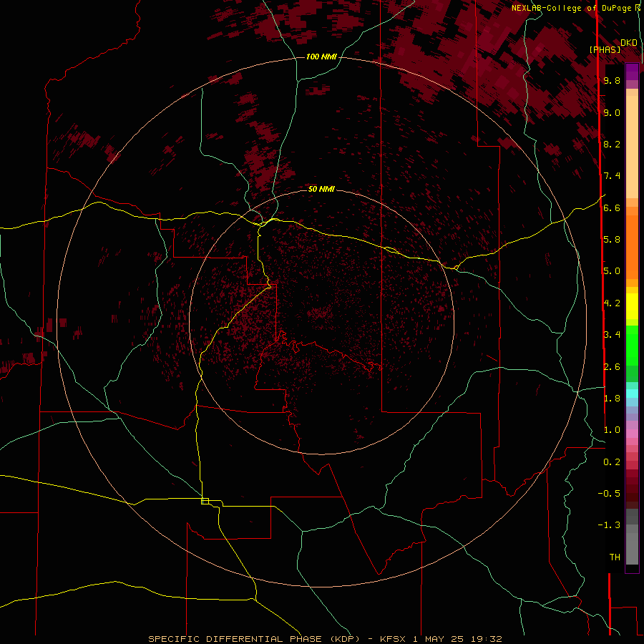This screenshot has width=644, height=644.
Task: Click the KFSX station identifier in footer
Action: [392, 639]
